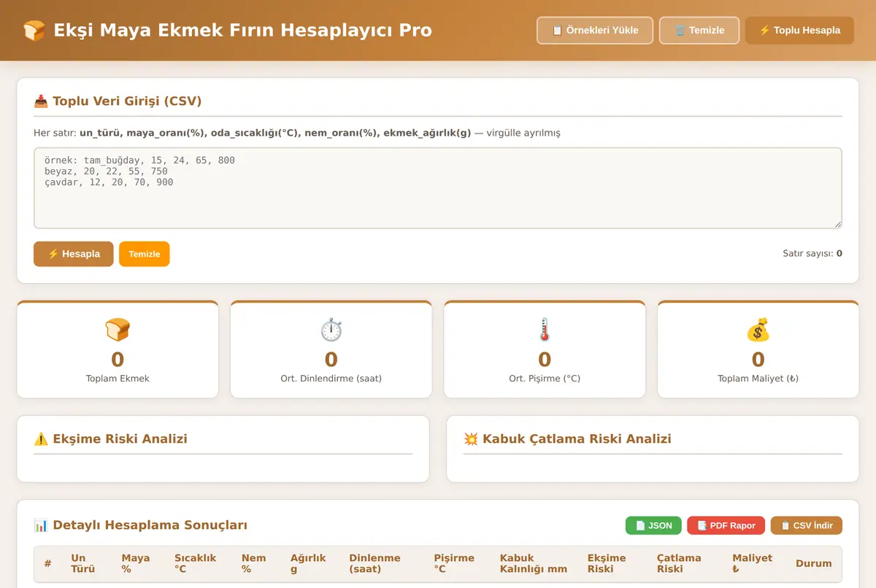876x588 pixels.
Task: Click the Dinlenme (saat) column header
Action: 374,563
